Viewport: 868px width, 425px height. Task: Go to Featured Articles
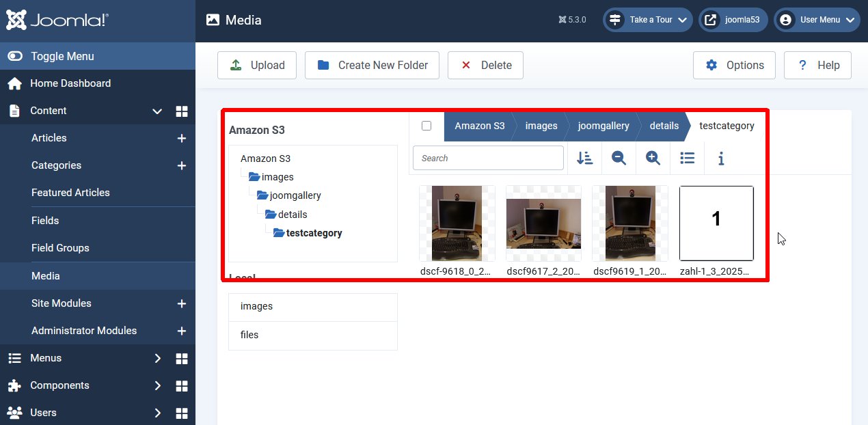click(70, 193)
